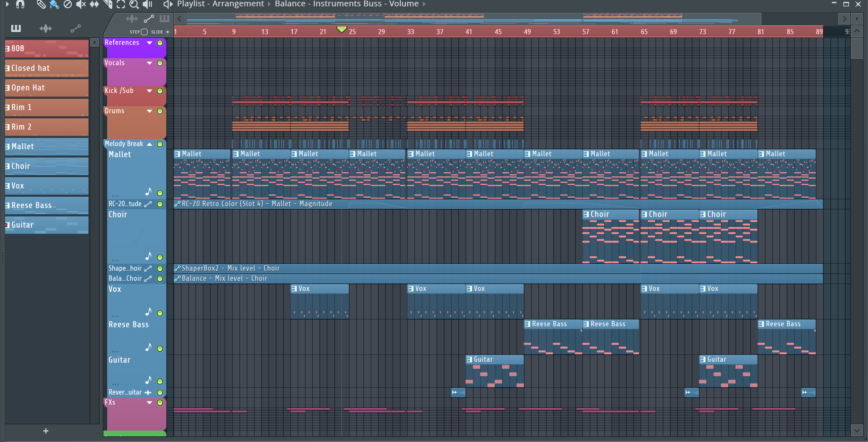Viewport: 868px width, 442px height.
Task: Mute the Reese Bass track
Action: (x=160, y=348)
